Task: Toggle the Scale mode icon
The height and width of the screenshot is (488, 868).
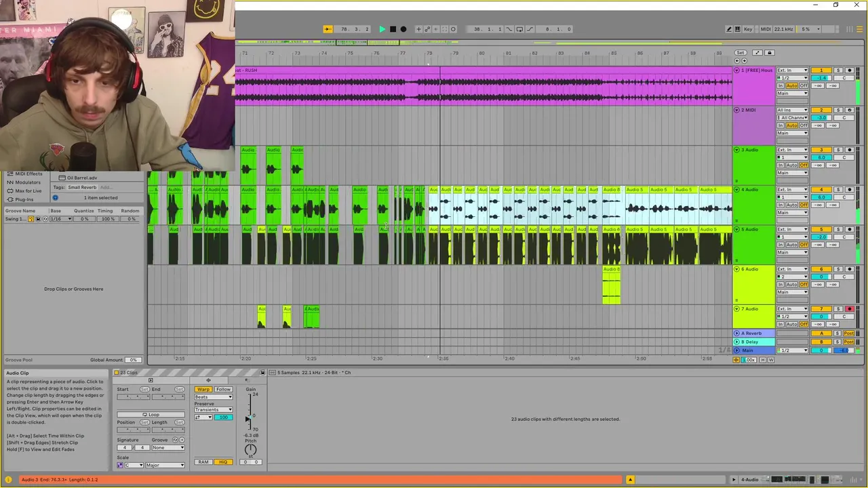Action: tap(120, 465)
